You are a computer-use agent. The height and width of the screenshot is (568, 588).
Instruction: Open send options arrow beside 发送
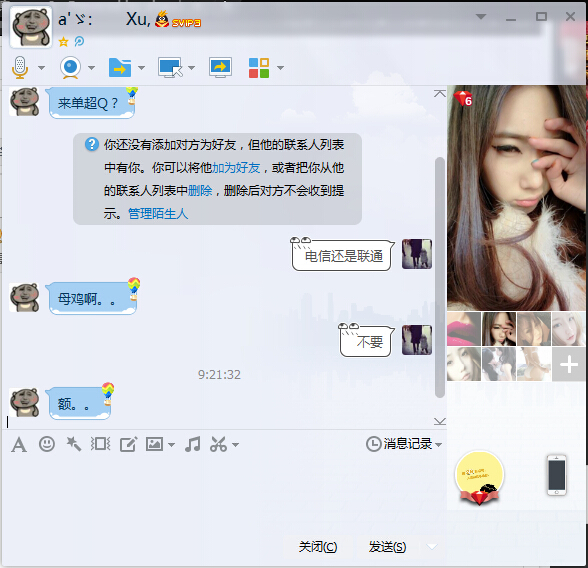coord(432,547)
